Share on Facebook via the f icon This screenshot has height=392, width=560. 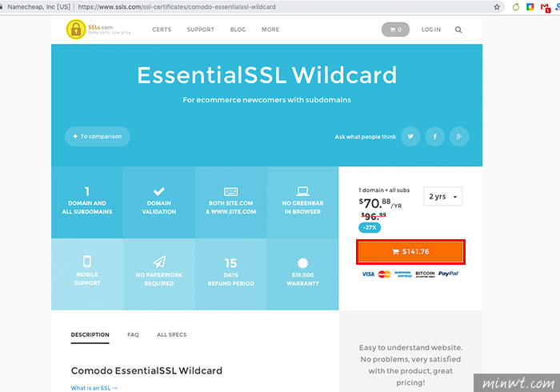[434, 136]
